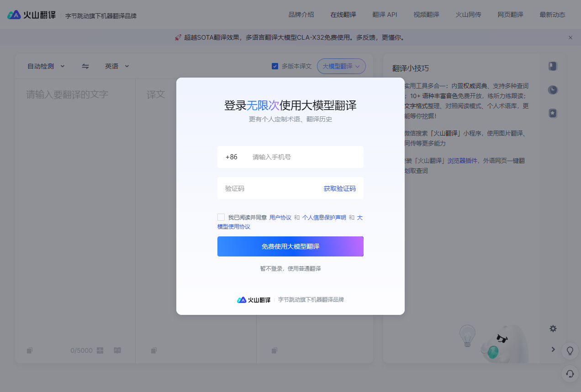
Task: Disable the 多版本译文 checkbox
Action: 275,66
